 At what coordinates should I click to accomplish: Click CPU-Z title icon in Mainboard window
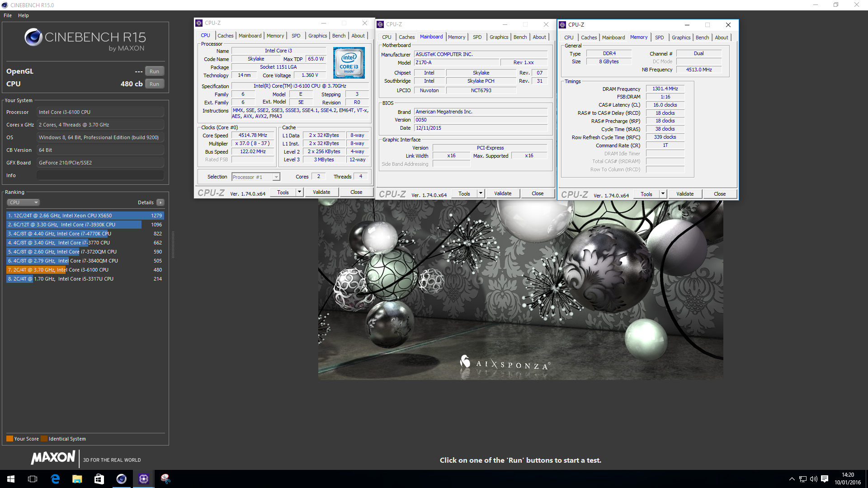coord(381,24)
